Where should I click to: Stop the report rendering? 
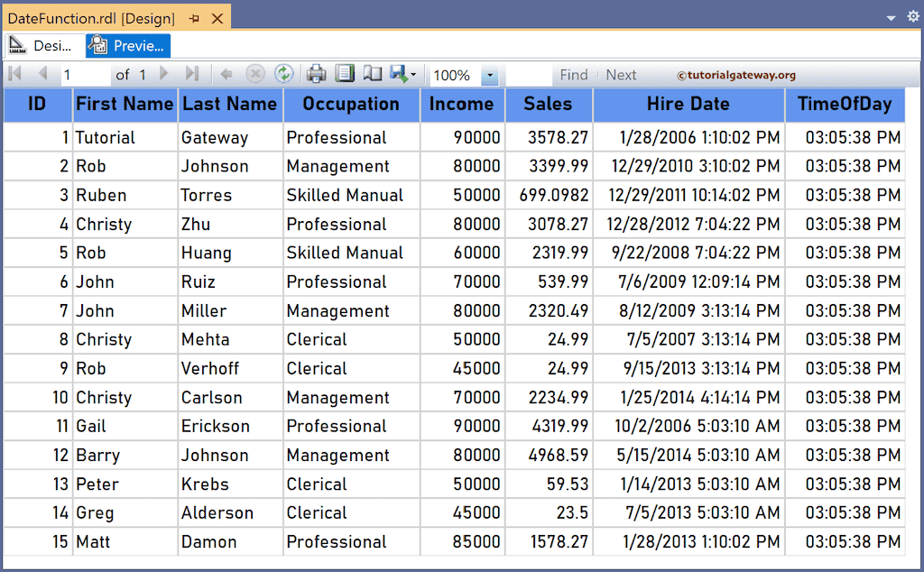point(254,75)
